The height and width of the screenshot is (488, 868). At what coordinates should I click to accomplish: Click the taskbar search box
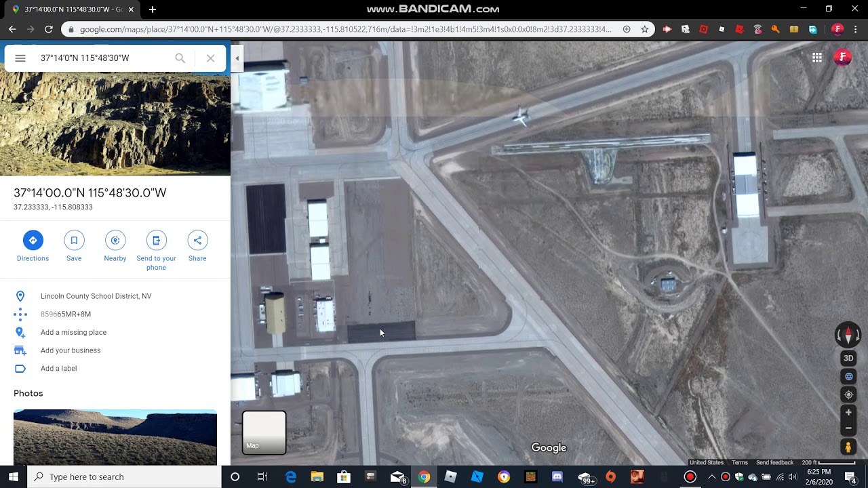pos(125,477)
